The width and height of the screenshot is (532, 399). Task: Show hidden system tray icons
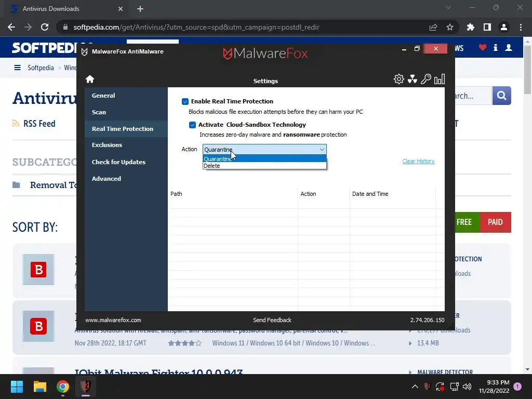click(x=415, y=387)
